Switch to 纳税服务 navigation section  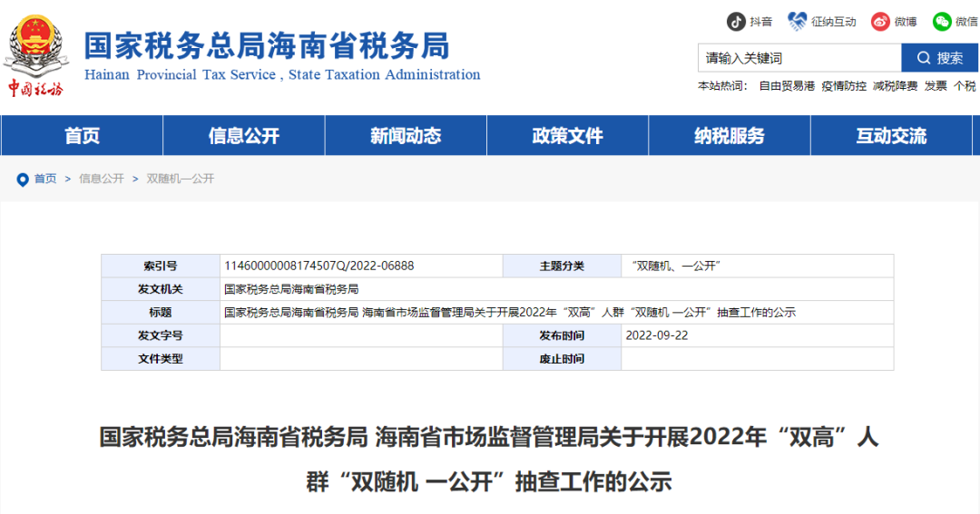(x=730, y=136)
